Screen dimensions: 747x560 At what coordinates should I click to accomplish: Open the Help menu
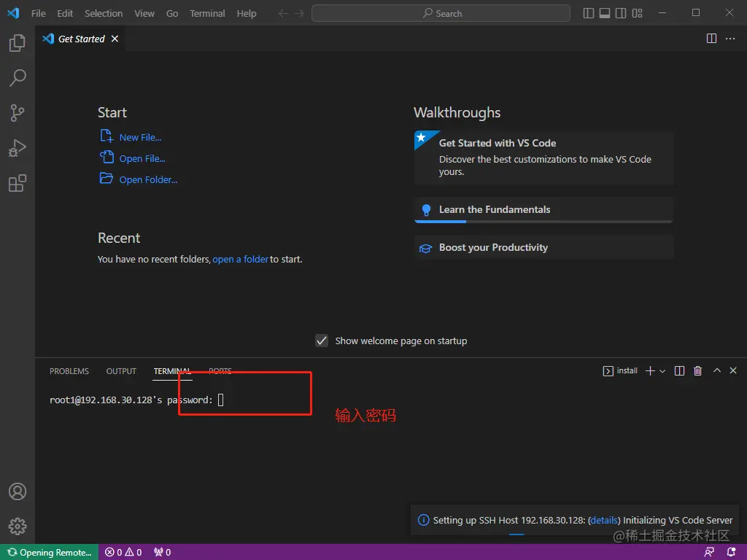pyautogui.click(x=247, y=13)
